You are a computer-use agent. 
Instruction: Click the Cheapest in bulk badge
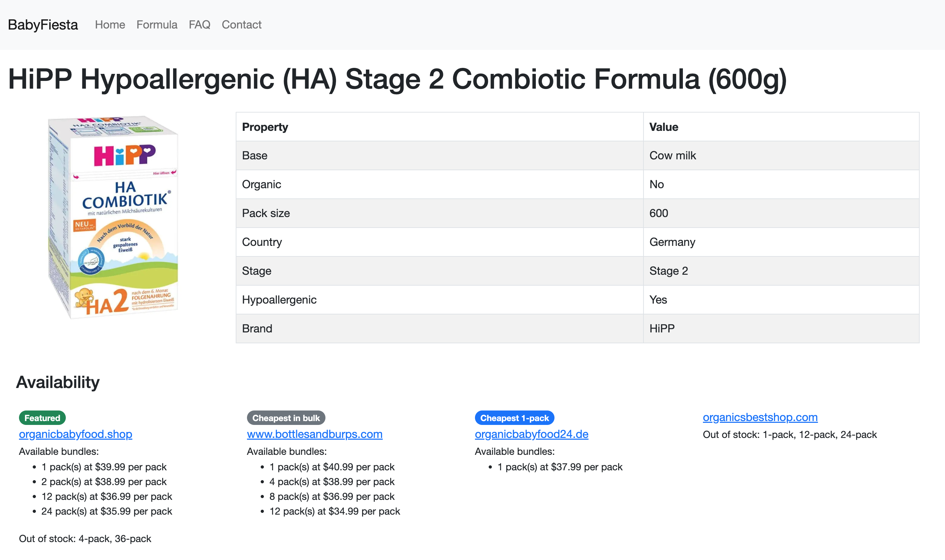click(x=286, y=418)
